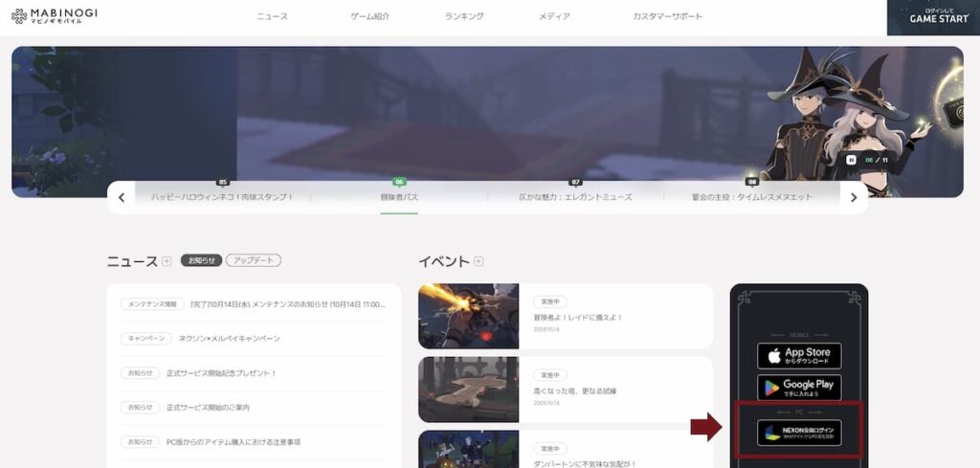Open the 高くなった塔、更なる試練 event thumbnail
This screenshot has height=468, width=980.
click(x=468, y=390)
